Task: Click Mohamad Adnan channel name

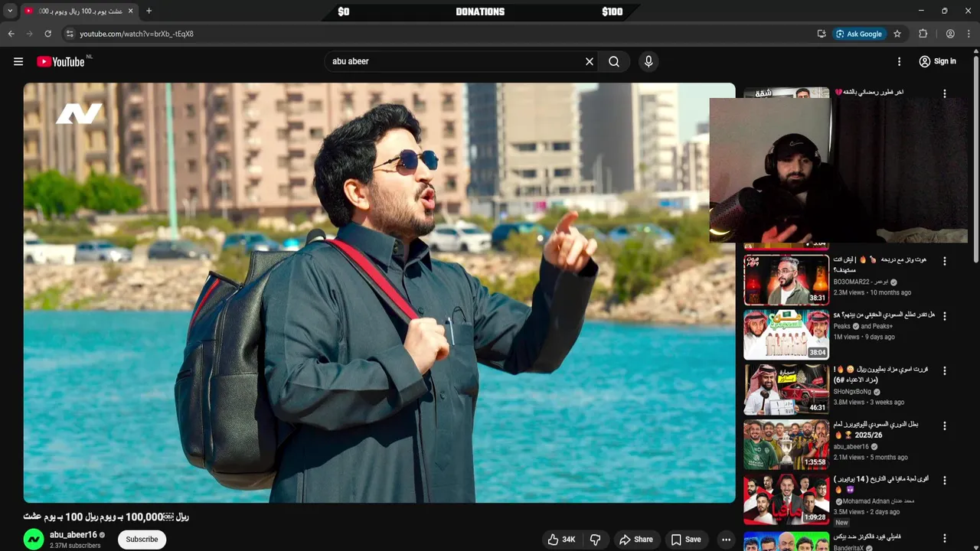Action: click(878, 501)
